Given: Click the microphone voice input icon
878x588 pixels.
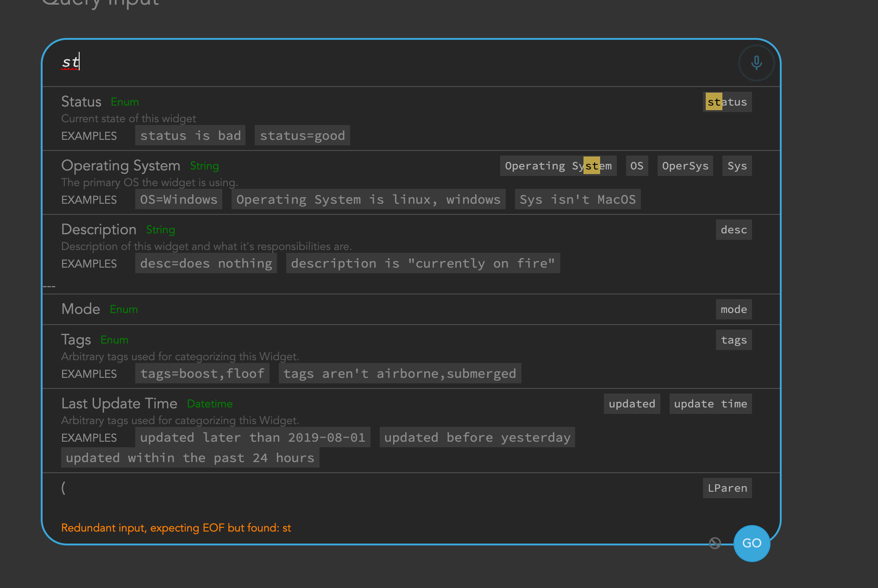Looking at the screenshot, I should point(756,63).
